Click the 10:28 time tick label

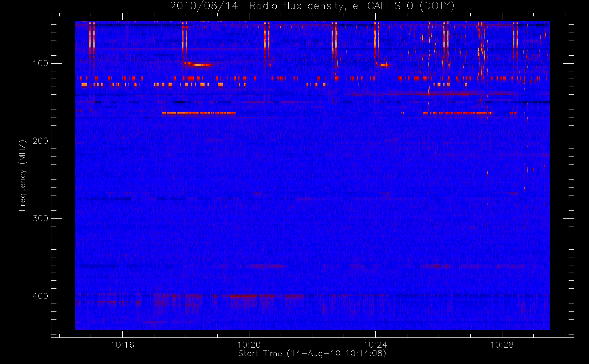502,345
